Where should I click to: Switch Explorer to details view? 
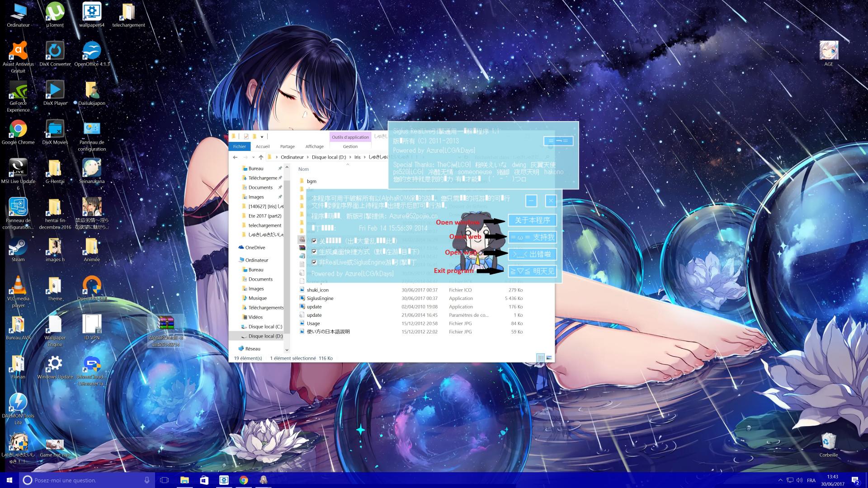(x=540, y=358)
